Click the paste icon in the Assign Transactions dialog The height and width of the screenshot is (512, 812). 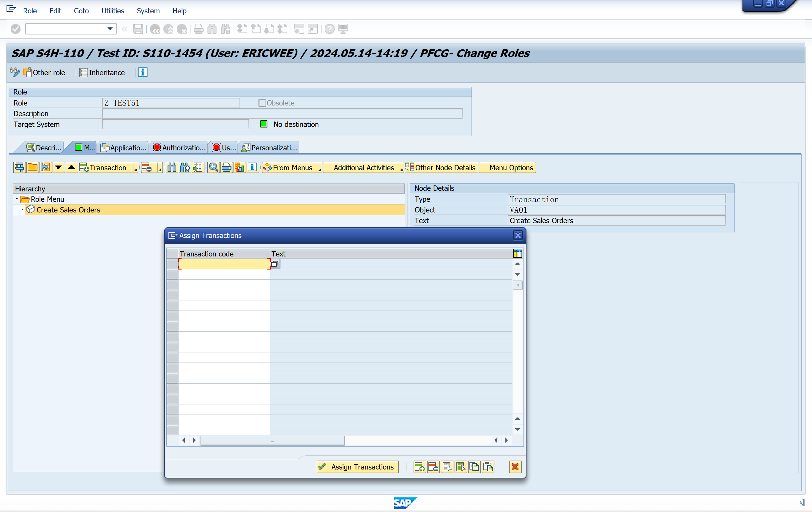pyautogui.click(x=488, y=467)
